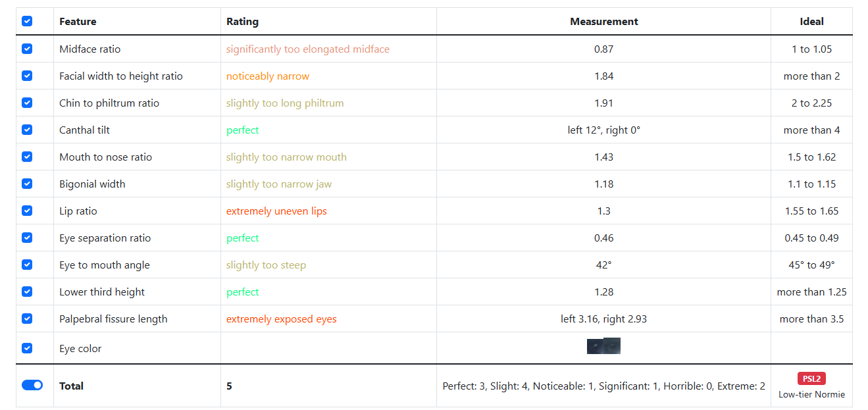Viewport: 868px width, 410px height.
Task: Click the Rating column header
Action: (242, 22)
